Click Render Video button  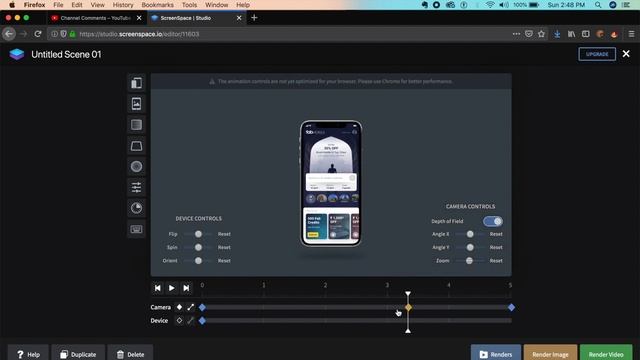tap(606, 354)
